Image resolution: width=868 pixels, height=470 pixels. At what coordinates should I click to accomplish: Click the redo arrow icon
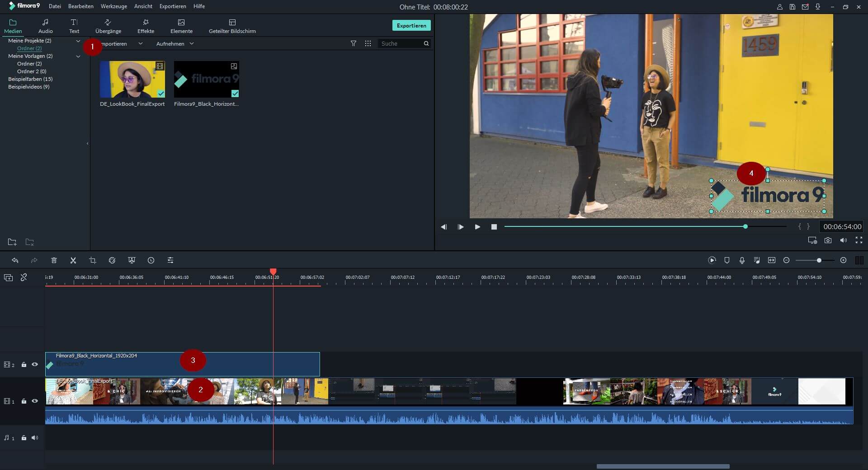tap(34, 260)
